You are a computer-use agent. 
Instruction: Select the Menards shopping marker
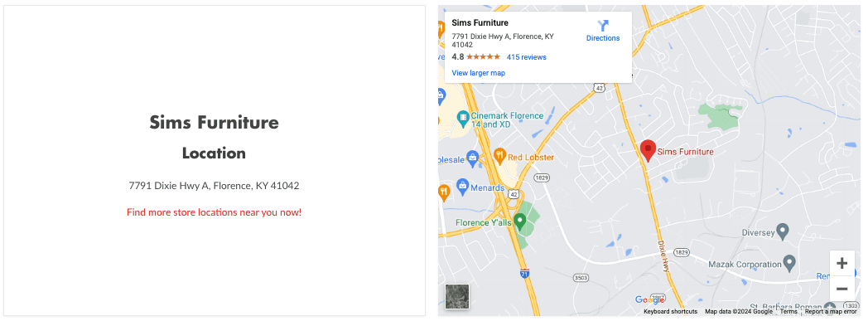[463, 186]
